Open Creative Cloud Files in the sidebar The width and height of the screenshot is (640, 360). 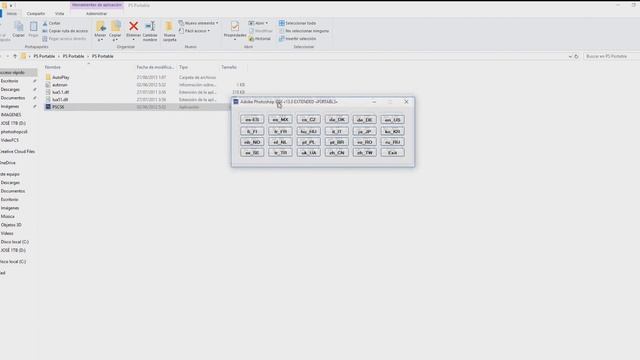pyautogui.click(x=18, y=151)
